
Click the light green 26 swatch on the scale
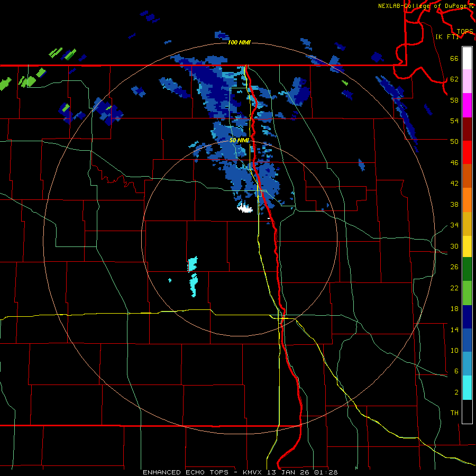pyautogui.click(x=467, y=293)
